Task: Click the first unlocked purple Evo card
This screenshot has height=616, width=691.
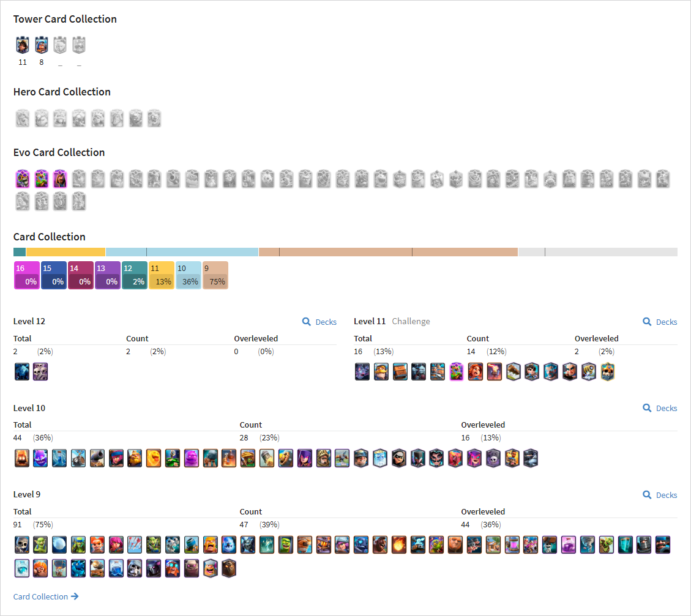Action: (x=23, y=179)
